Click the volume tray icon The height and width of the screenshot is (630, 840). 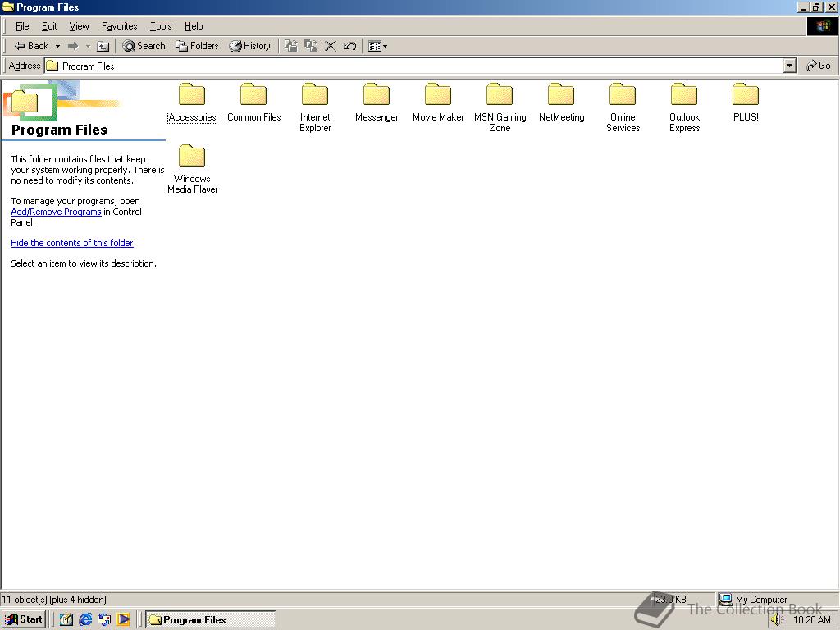777,620
